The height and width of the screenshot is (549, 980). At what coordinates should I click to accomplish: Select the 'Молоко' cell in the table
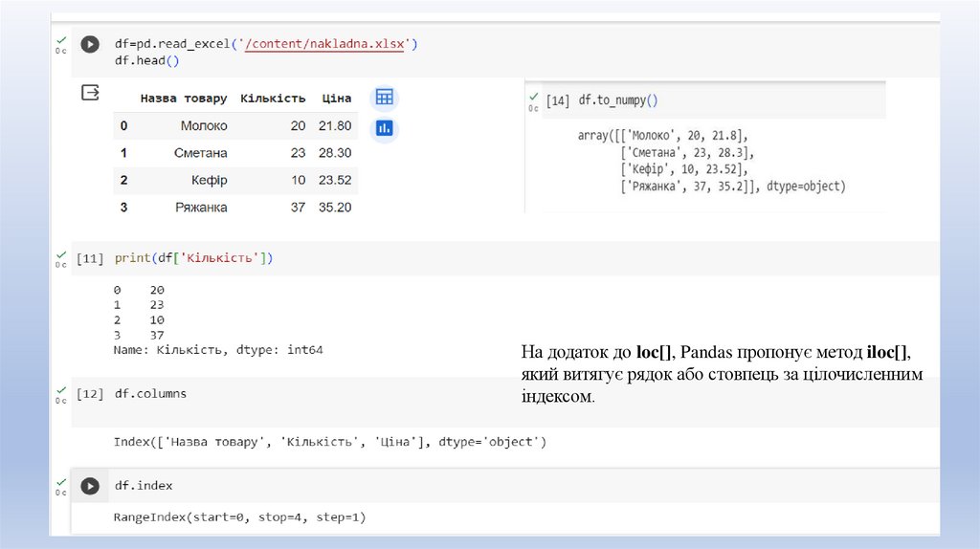(203, 126)
